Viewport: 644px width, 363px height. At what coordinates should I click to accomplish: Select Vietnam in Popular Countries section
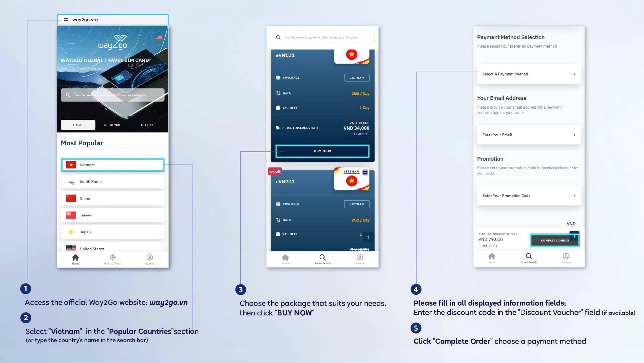[x=112, y=165]
